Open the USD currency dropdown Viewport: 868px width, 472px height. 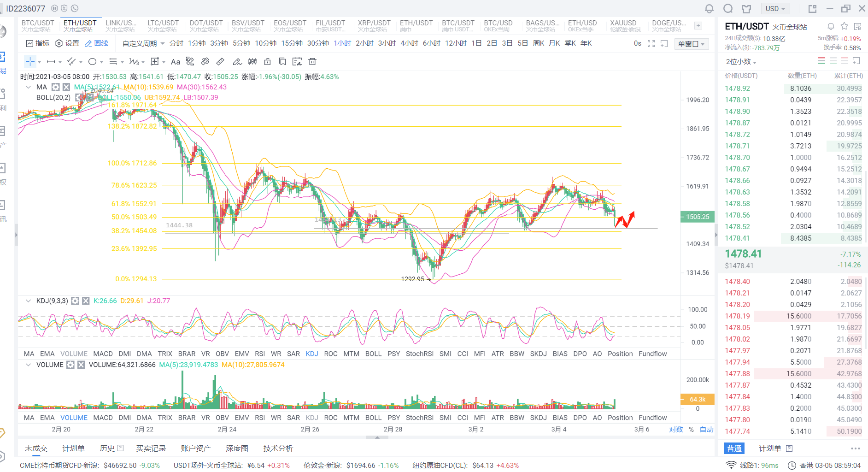(775, 9)
